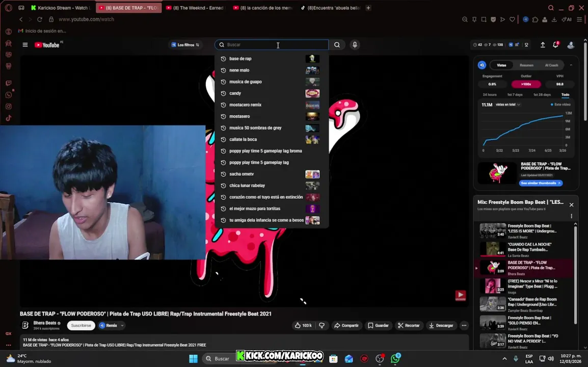Switch to the Encuentra 'abuela bella' TikTok tab

(x=330, y=8)
